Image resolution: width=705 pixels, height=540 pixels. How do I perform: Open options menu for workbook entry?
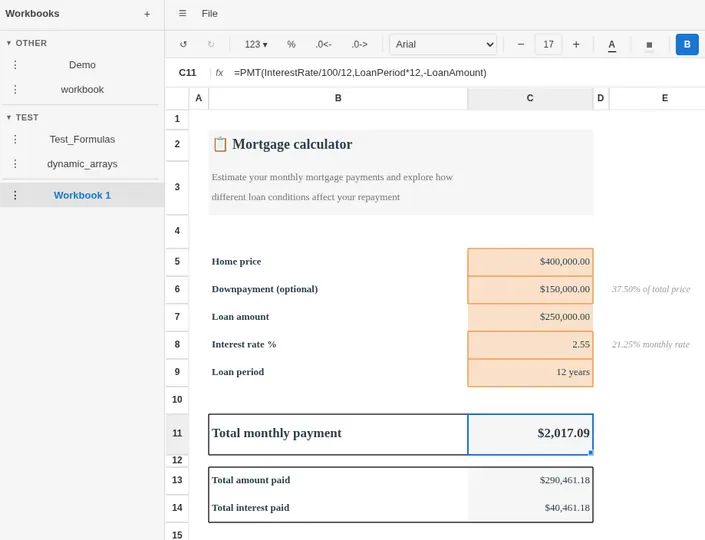tap(15, 89)
